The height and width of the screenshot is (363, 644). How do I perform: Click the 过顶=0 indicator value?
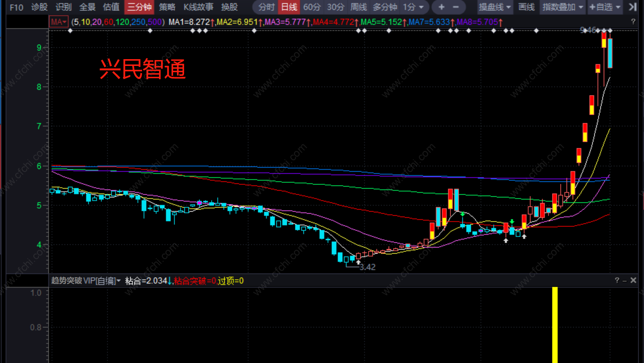(231, 281)
